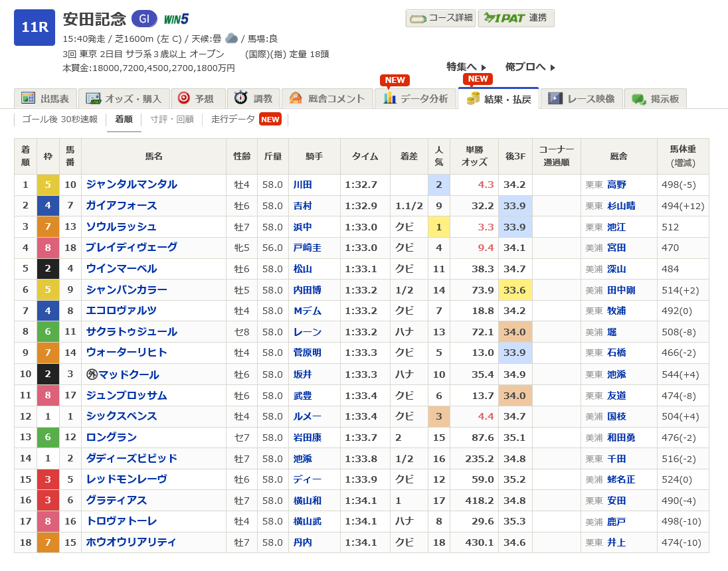This screenshot has height=571, width=728.
Task: Switch to the 出馬表 tab
Action: point(45,98)
